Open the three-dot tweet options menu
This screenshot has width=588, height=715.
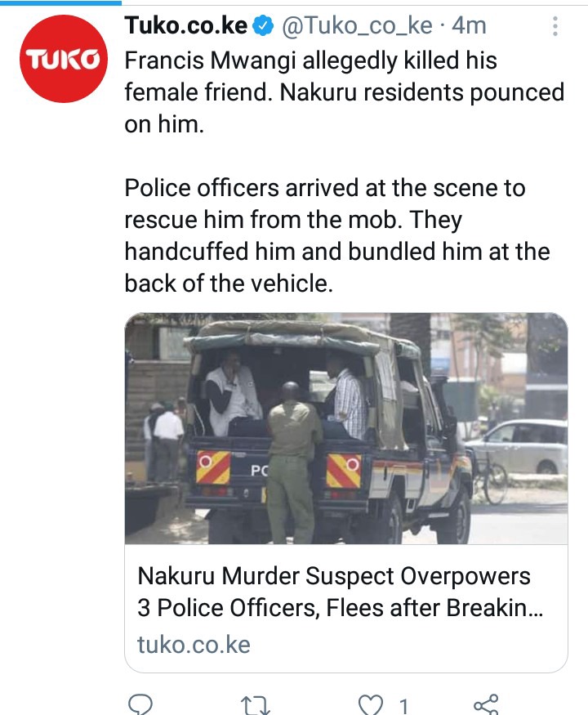(x=555, y=26)
